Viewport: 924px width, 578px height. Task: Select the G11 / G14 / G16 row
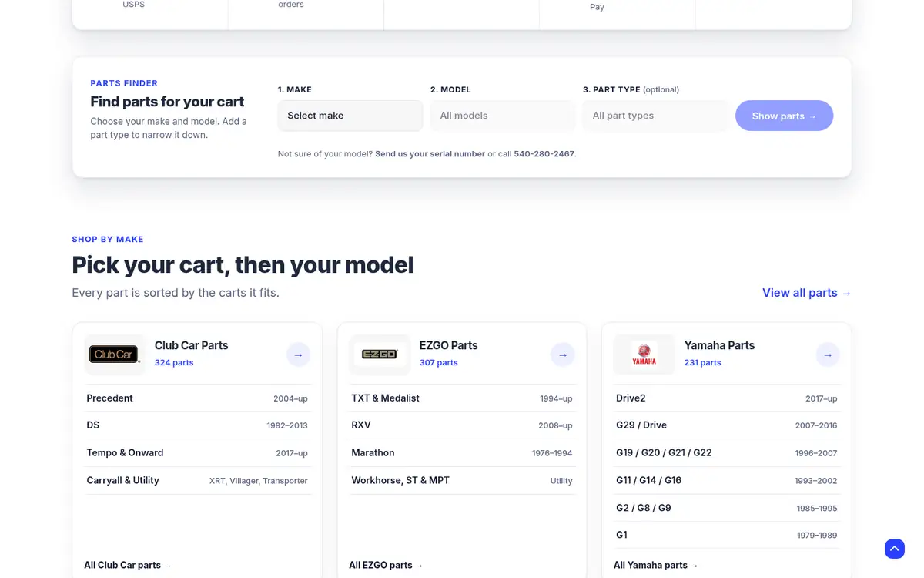728,480
